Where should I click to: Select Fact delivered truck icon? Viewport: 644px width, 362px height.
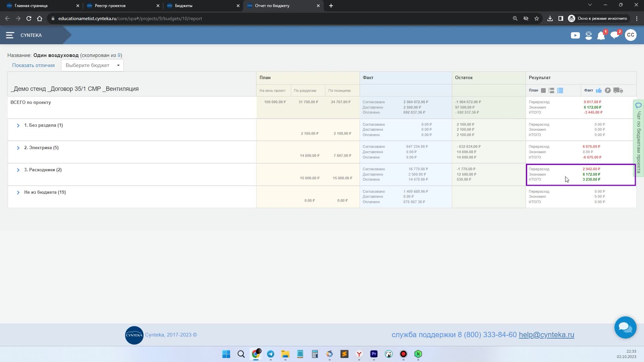click(x=618, y=90)
